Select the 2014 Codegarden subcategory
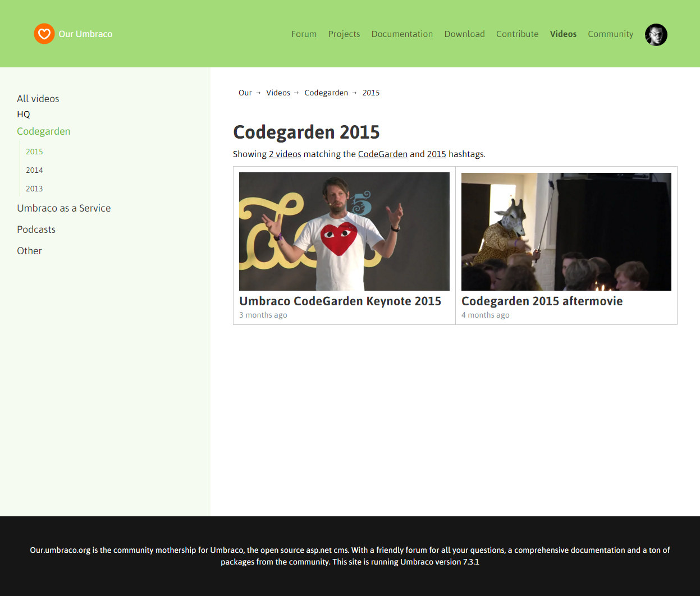 (x=34, y=170)
